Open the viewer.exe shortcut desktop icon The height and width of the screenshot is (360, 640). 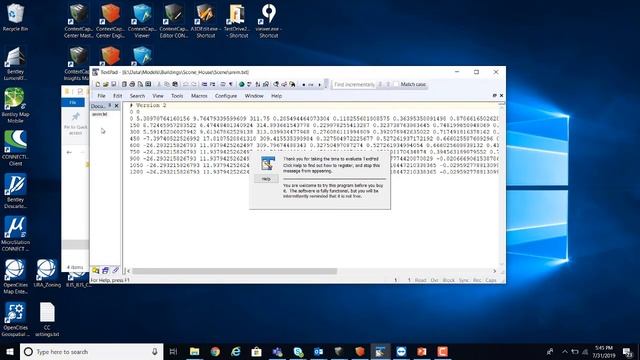(269, 21)
